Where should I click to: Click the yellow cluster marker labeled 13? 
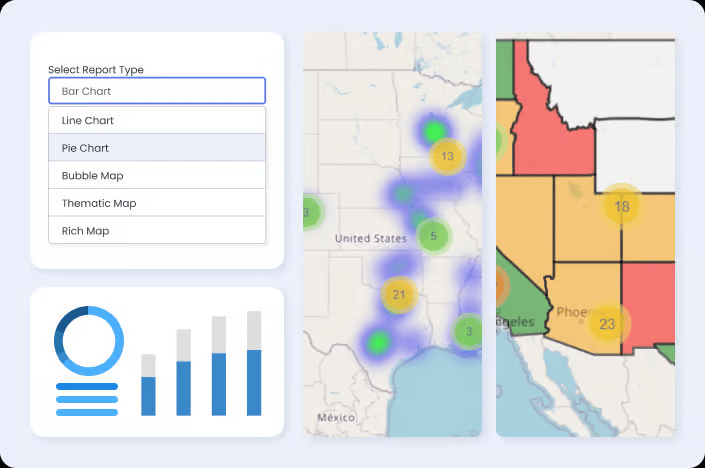click(x=447, y=156)
